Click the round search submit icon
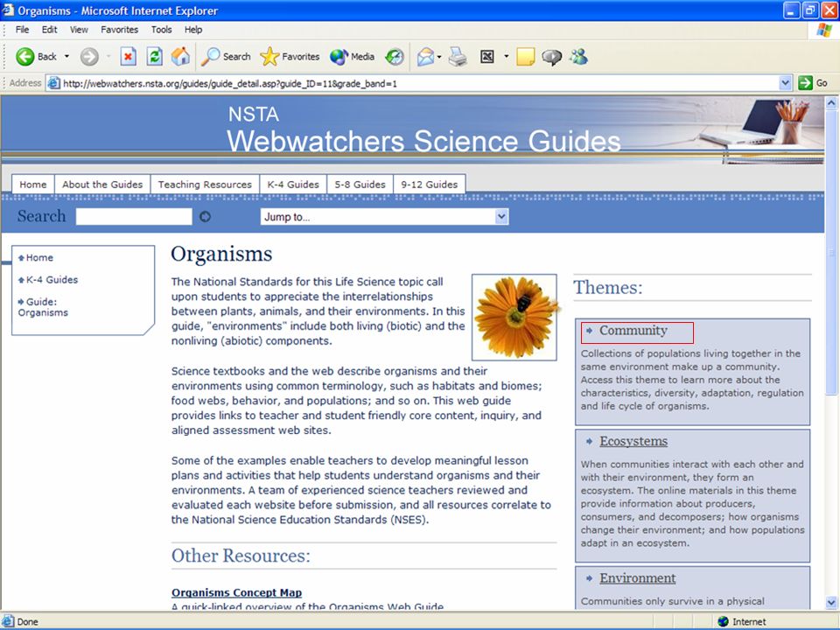 click(205, 216)
